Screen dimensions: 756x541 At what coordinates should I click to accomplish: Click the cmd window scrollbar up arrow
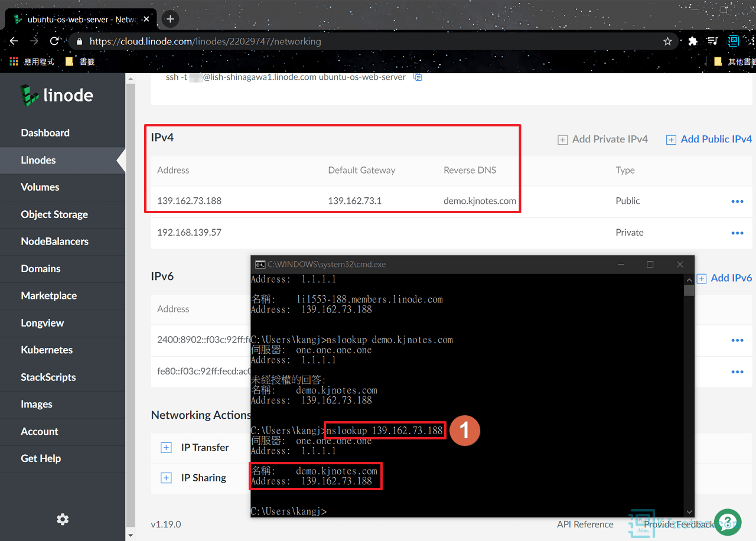tap(689, 279)
